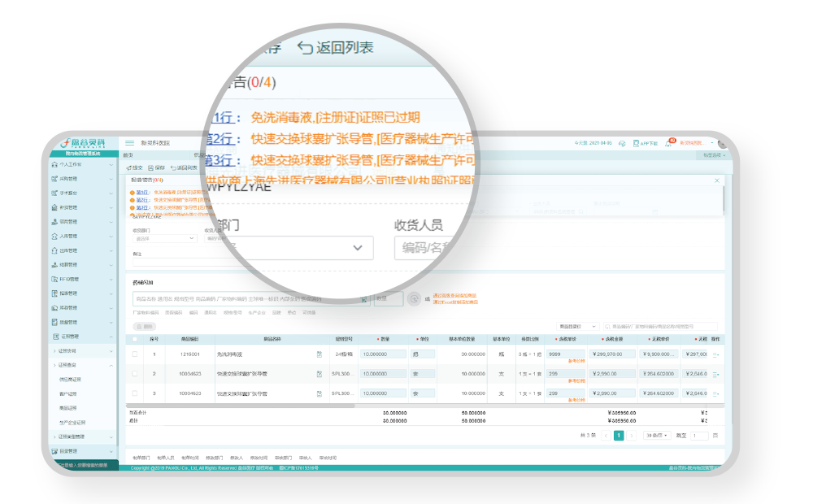Switch to the 首页 tab

tap(128, 155)
